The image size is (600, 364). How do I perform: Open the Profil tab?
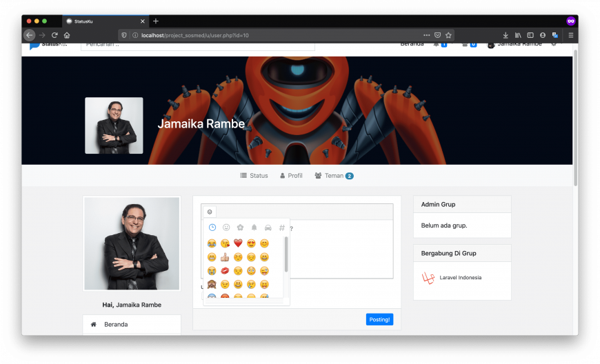pyautogui.click(x=291, y=176)
